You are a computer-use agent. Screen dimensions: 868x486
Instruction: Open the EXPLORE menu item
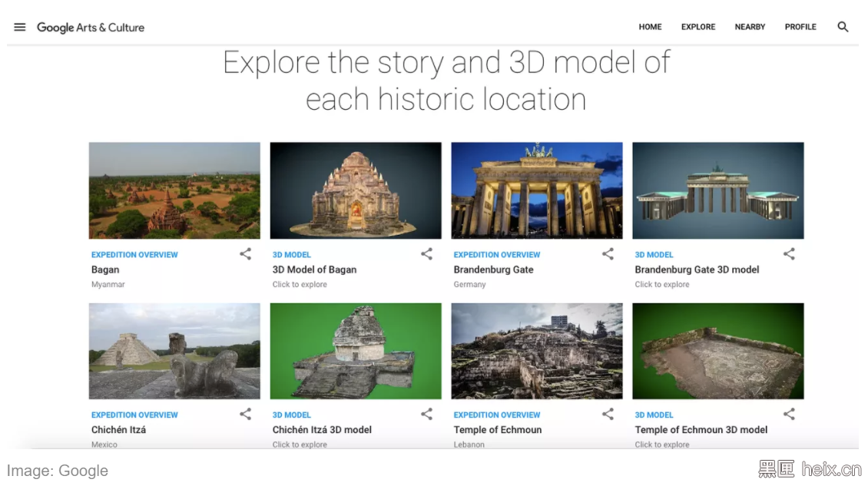(x=698, y=27)
